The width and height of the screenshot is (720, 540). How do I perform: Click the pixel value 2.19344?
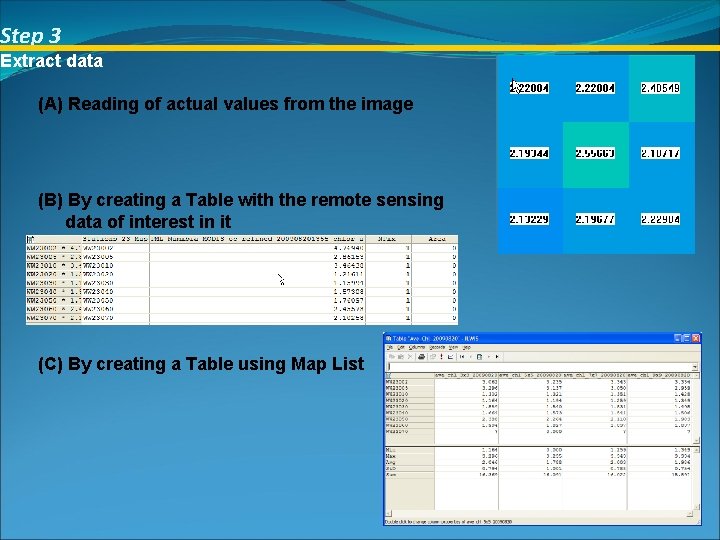pos(529,153)
